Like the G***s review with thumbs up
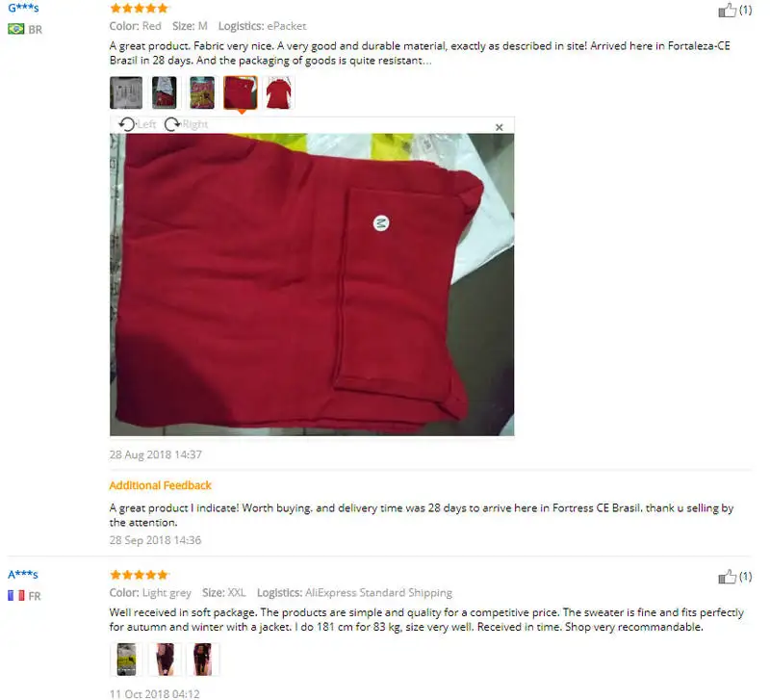The height and width of the screenshot is (700, 770). 728,10
